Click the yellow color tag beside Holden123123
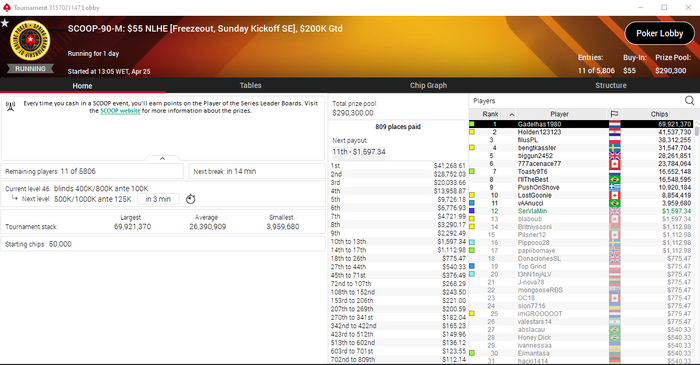This screenshot has width=700, height=365. pyautogui.click(x=472, y=132)
